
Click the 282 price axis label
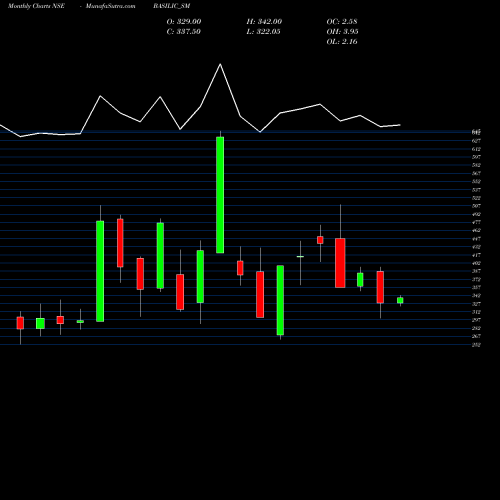476,328
